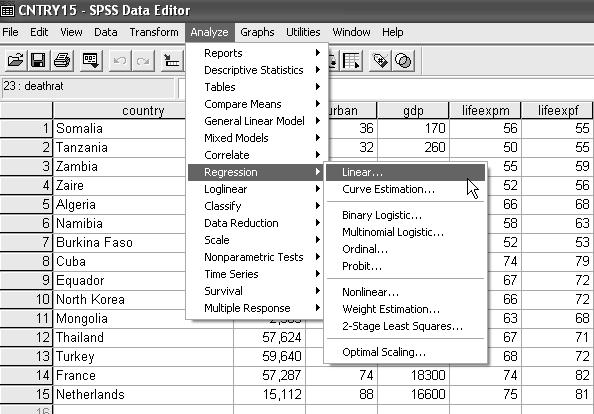Screen dimensions: 594x414
Task: Close the open Analyze menu
Action: click(209, 32)
